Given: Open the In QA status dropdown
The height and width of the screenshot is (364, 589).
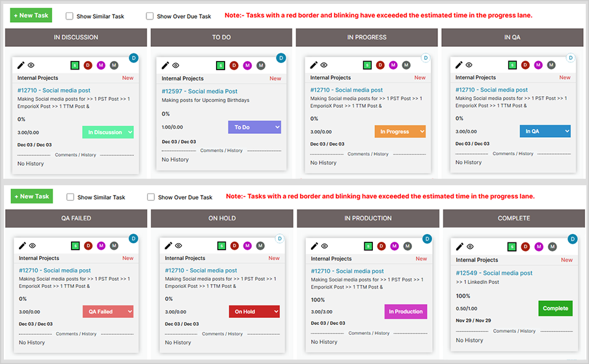Looking at the screenshot, I should (x=545, y=131).
